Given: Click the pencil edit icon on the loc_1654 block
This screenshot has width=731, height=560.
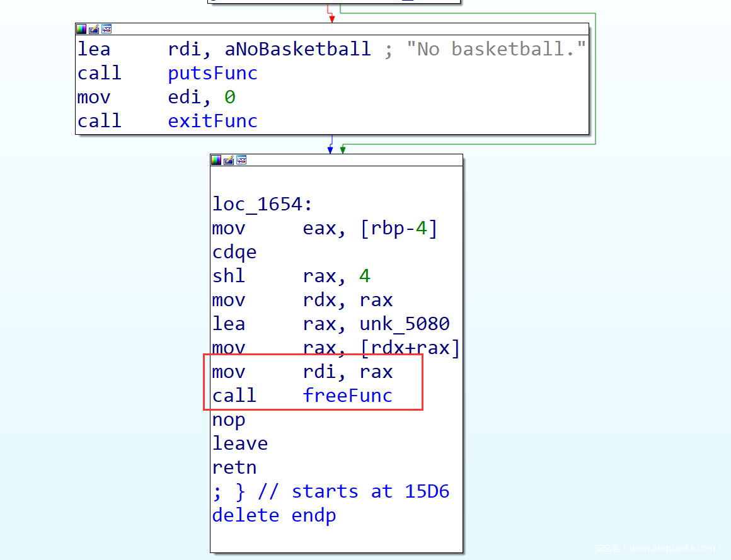Looking at the screenshot, I should (x=229, y=160).
